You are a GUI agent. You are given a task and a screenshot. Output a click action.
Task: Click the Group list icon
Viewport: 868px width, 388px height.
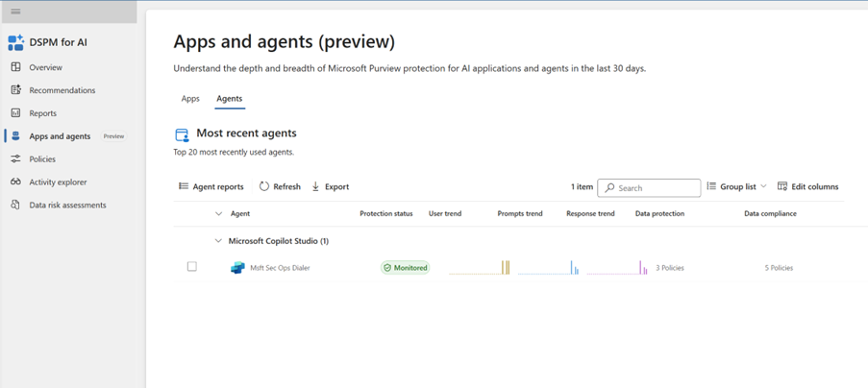[711, 186]
